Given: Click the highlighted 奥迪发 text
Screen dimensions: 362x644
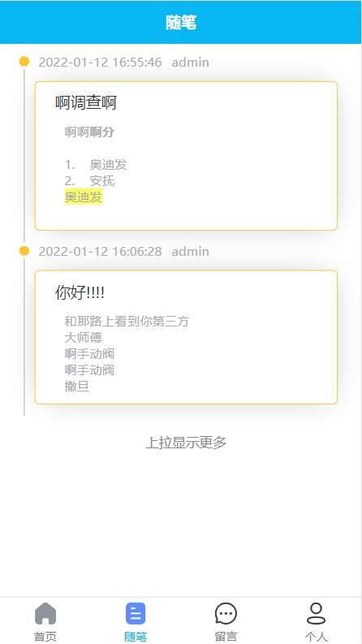Looking at the screenshot, I should [84, 197].
